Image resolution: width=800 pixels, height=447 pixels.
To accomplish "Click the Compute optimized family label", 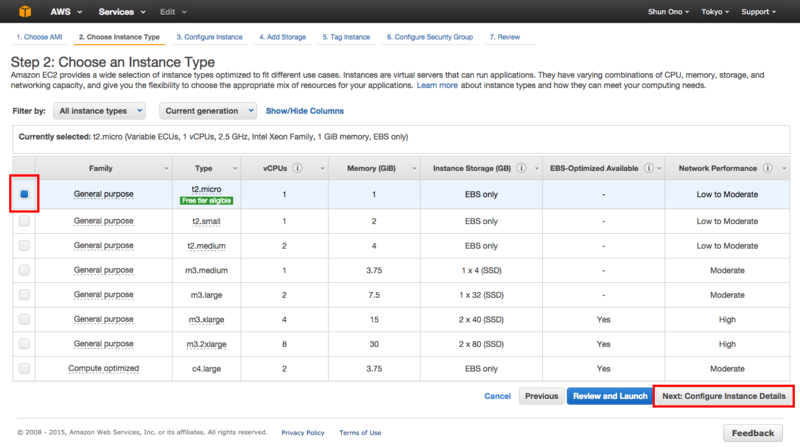I will pyautogui.click(x=104, y=368).
